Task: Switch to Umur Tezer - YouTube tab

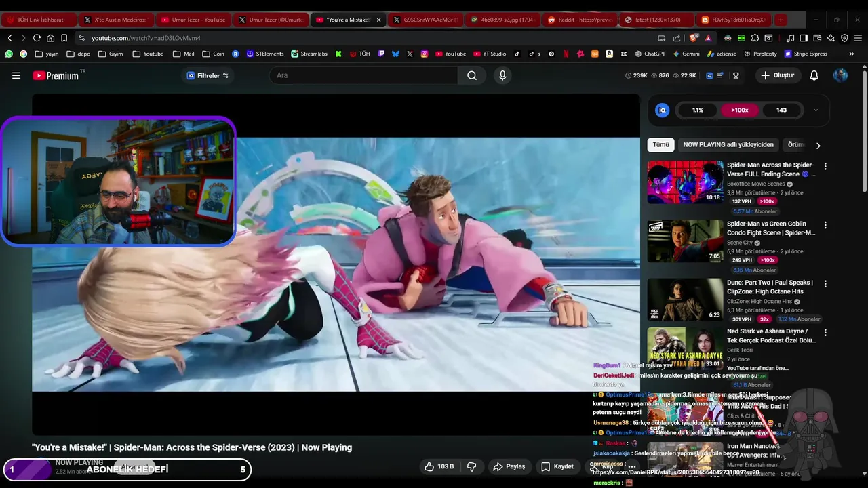Action: coord(193,20)
